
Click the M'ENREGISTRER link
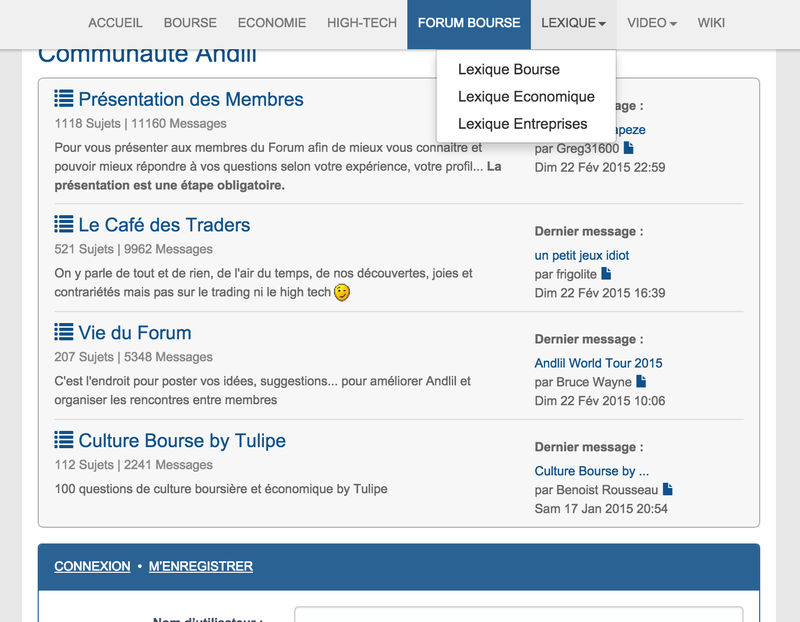pyautogui.click(x=201, y=566)
